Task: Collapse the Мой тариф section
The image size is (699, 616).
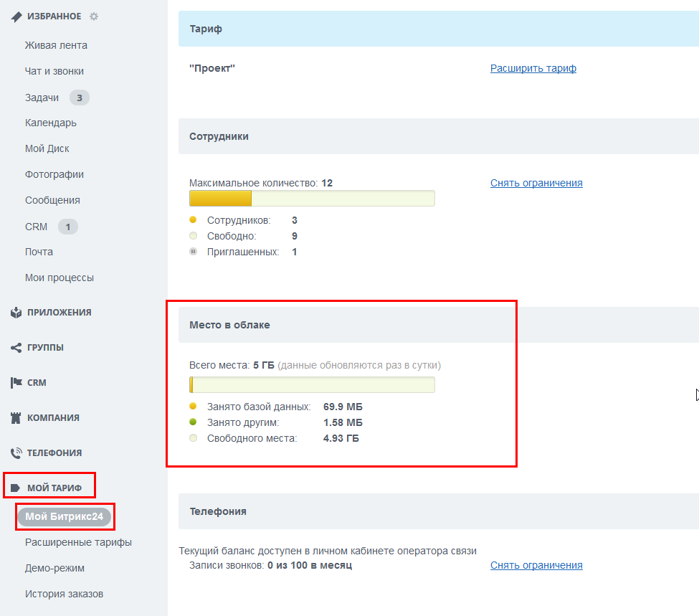Action: click(54, 488)
